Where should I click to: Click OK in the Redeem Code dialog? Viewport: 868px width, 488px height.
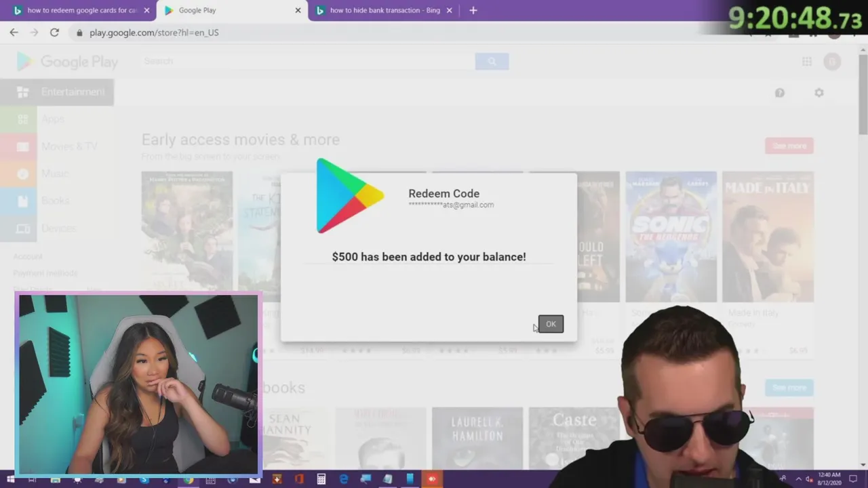[x=551, y=324]
